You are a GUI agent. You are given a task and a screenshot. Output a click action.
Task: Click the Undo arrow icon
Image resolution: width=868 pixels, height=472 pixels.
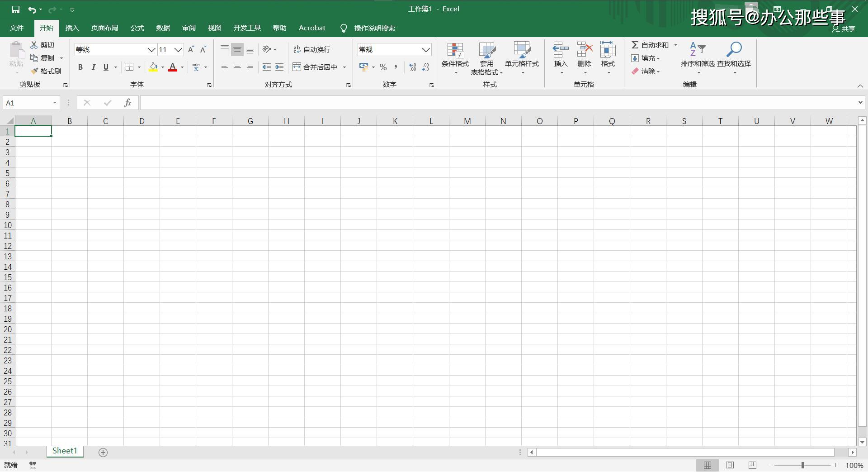[32, 10]
